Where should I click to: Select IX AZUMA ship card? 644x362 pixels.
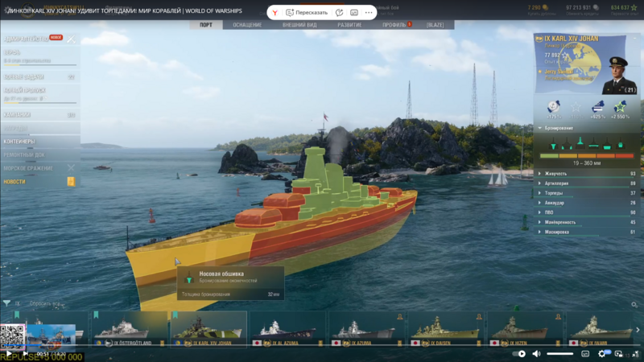pos(367,330)
